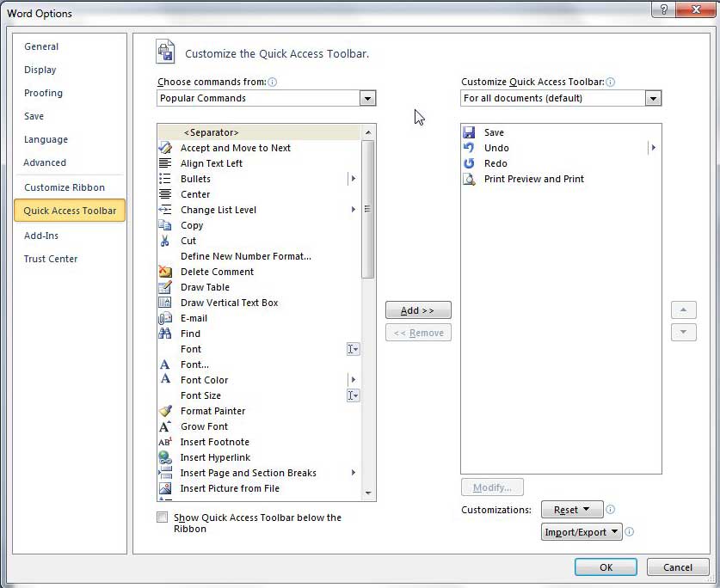720x588 pixels.
Task: Select the Print Preview and Print icon
Action: point(469,179)
